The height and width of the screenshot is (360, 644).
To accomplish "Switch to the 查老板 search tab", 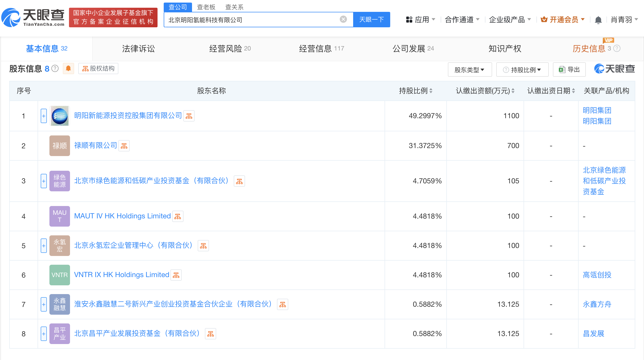I will pyautogui.click(x=206, y=7).
